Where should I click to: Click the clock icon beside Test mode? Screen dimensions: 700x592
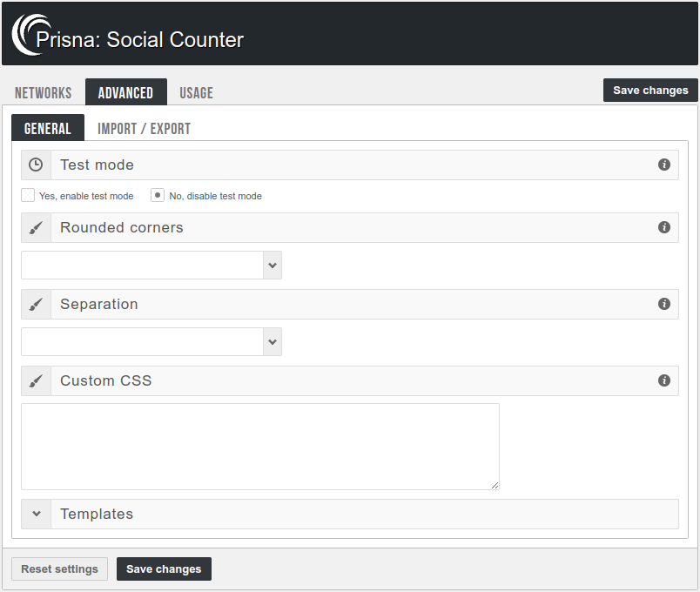point(36,165)
